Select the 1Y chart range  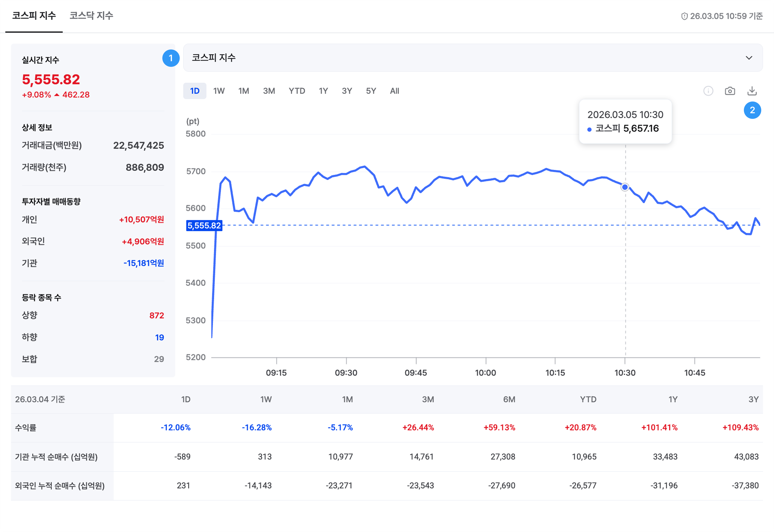tap(323, 91)
